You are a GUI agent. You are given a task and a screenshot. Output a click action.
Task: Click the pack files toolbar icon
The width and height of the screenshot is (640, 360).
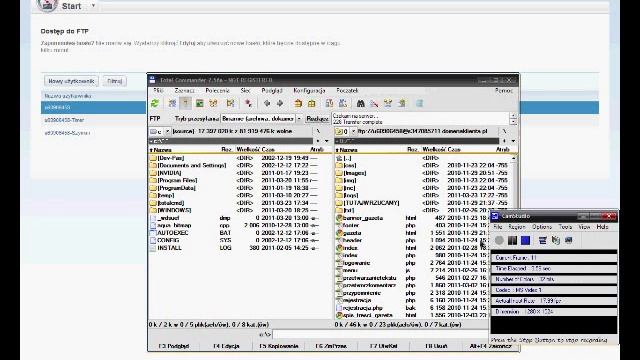tap(298, 104)
